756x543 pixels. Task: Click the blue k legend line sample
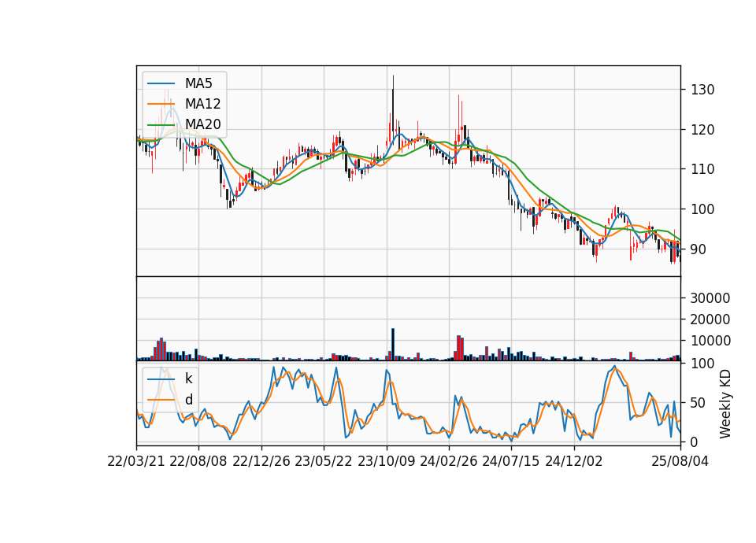tap(161, 379)
